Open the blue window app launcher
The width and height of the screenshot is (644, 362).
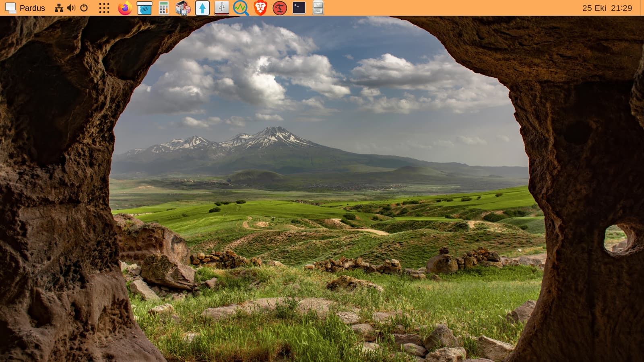click(144, 8)
